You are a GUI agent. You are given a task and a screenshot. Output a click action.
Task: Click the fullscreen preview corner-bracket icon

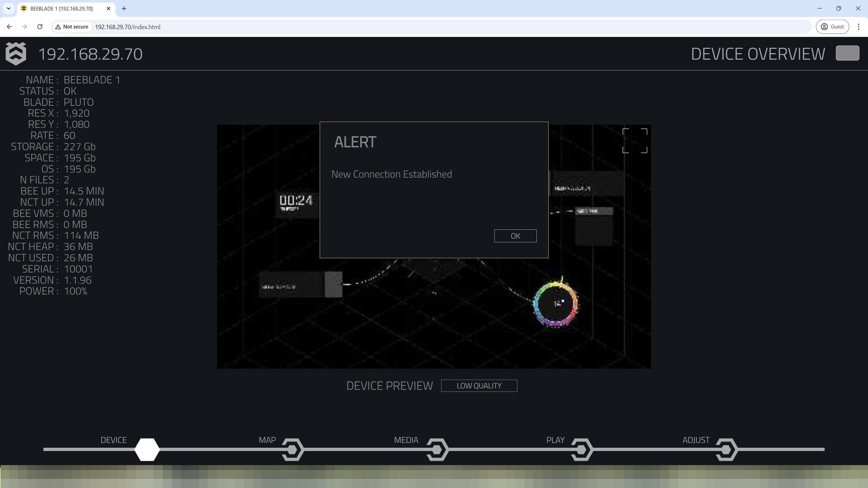coord(635,141)
